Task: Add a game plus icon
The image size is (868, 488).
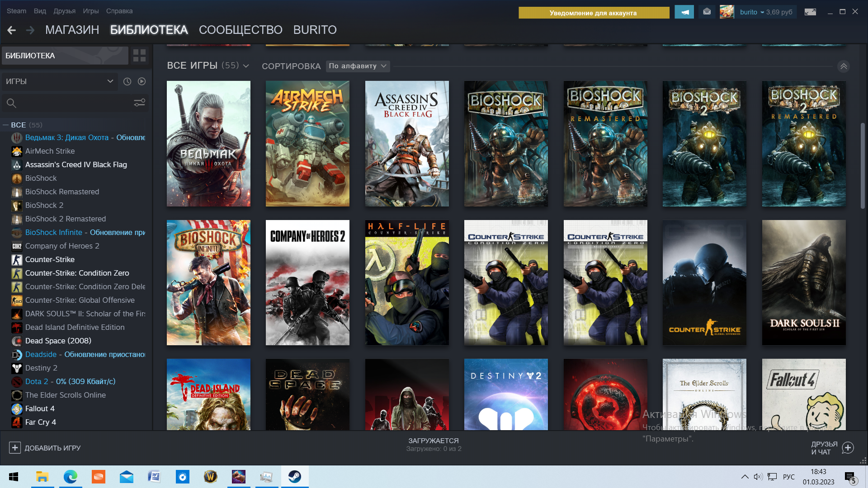Action: click(15, 448)
